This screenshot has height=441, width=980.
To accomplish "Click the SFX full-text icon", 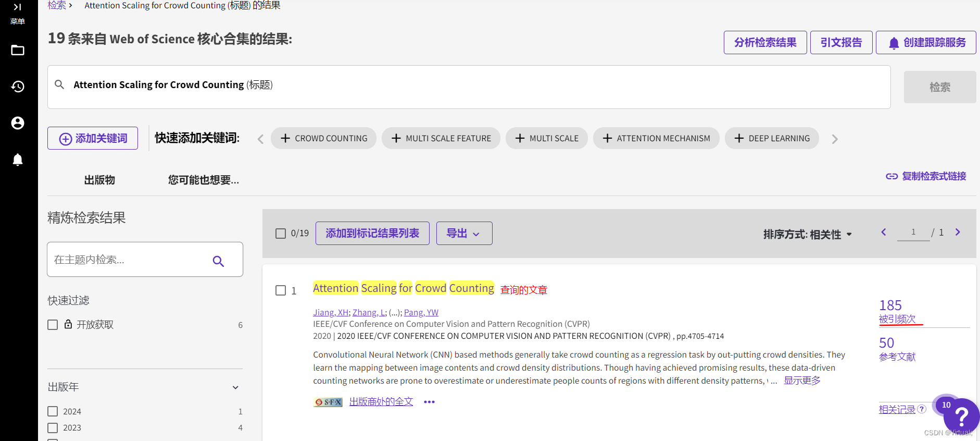I will pyautogui.click(x=328, y=402).
